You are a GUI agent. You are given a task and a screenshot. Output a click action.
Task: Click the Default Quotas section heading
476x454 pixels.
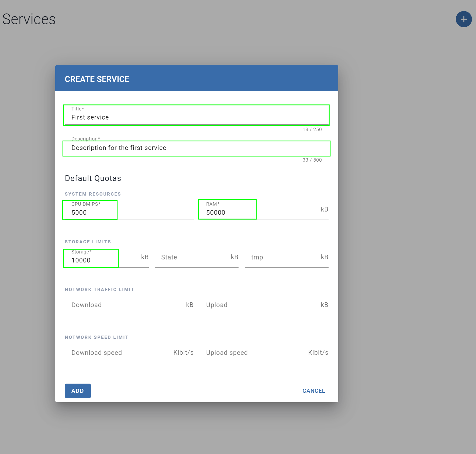click(93, 178)
